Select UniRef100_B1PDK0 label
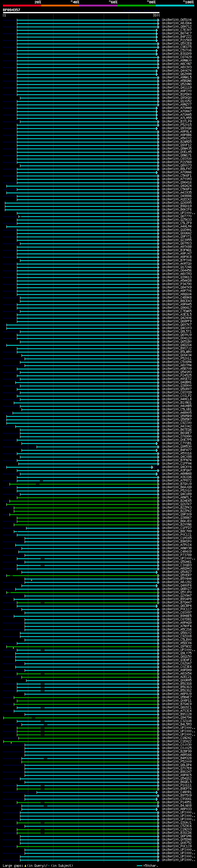 click(176, 94)
